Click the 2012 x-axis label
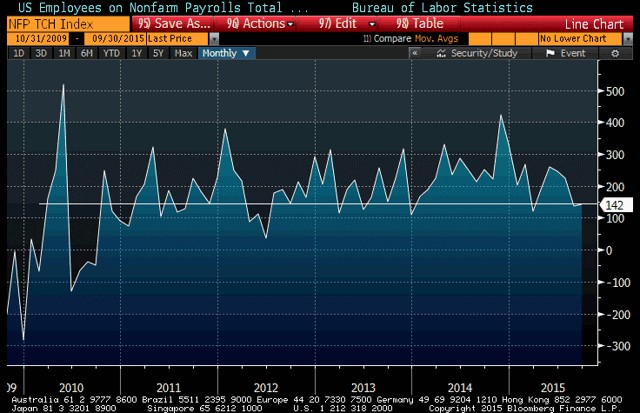Viewport: 640px width, 413px height. tap(266, 387)
